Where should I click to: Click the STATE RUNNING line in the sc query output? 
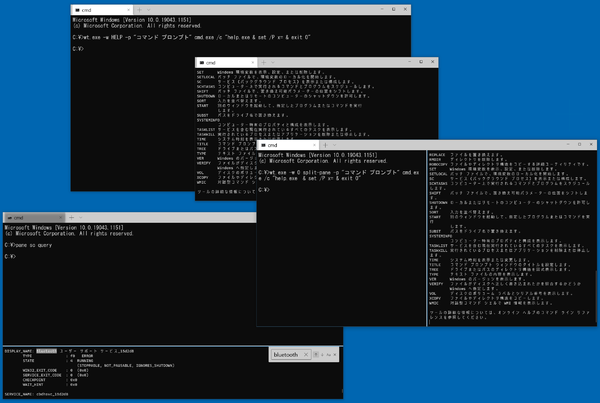pos(58,361)
